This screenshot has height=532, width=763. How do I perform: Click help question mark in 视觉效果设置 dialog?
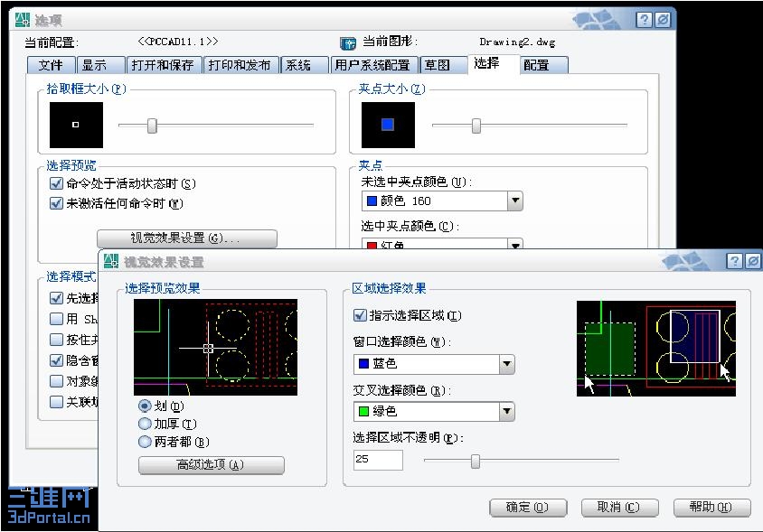click(734, 261)
